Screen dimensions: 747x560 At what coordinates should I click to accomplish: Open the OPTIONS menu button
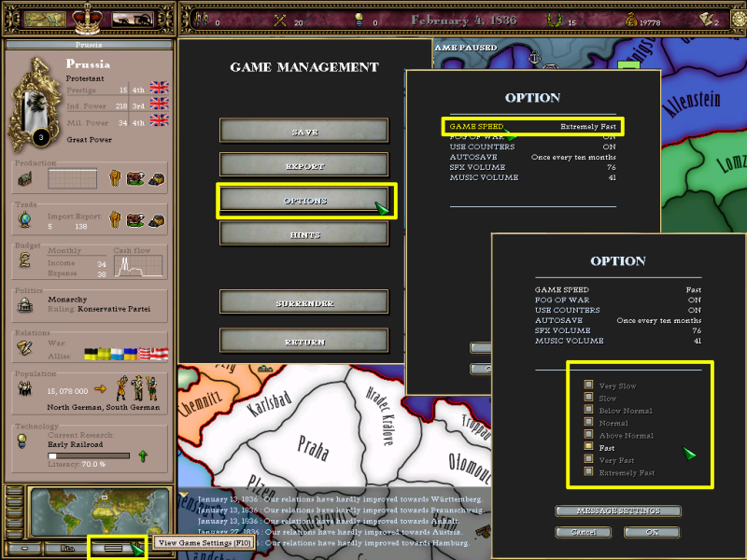[304, 200]
